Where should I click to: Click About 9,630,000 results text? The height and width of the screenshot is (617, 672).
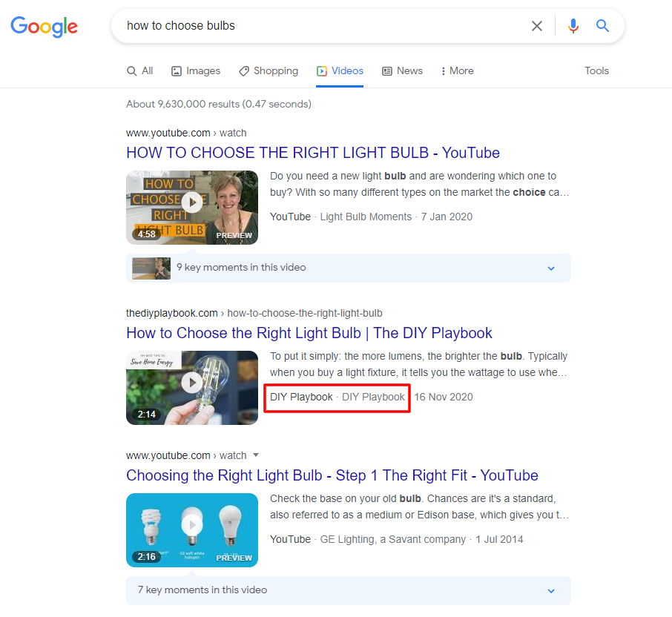tap(219, 104)
